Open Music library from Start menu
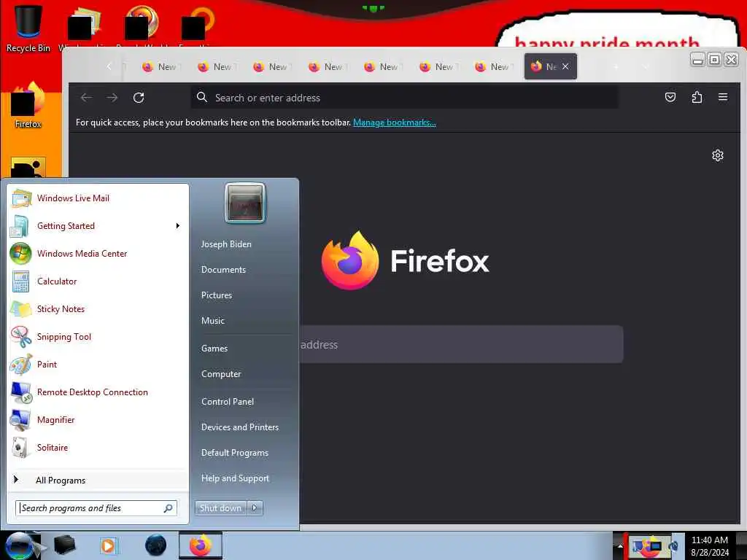Image resolution: width=747 pixels, height=560 pixels. pos(213,321)
